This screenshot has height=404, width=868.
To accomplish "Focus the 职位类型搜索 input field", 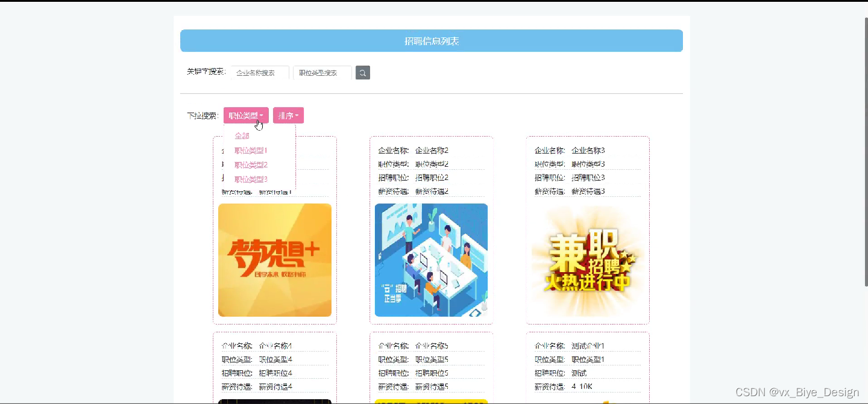I will coord(322,73).
